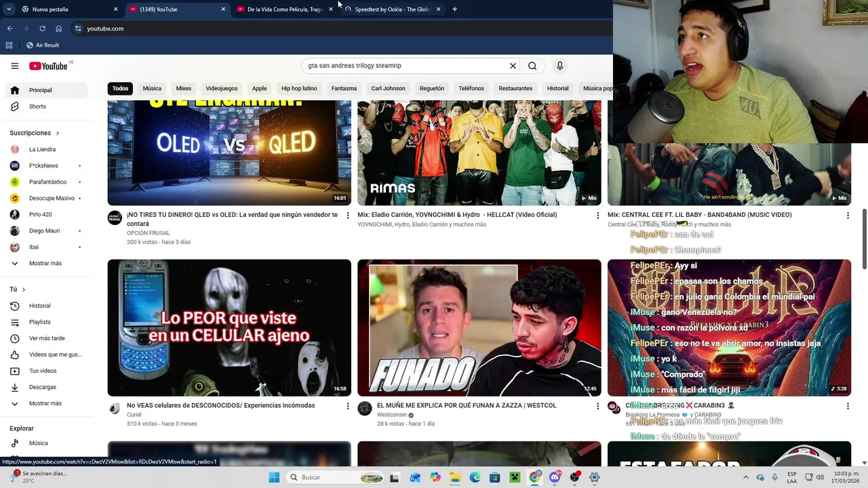This screenshot has width=868, height=488.
Task: Open the Windows Start menu
Action: (x=274, y=477)
